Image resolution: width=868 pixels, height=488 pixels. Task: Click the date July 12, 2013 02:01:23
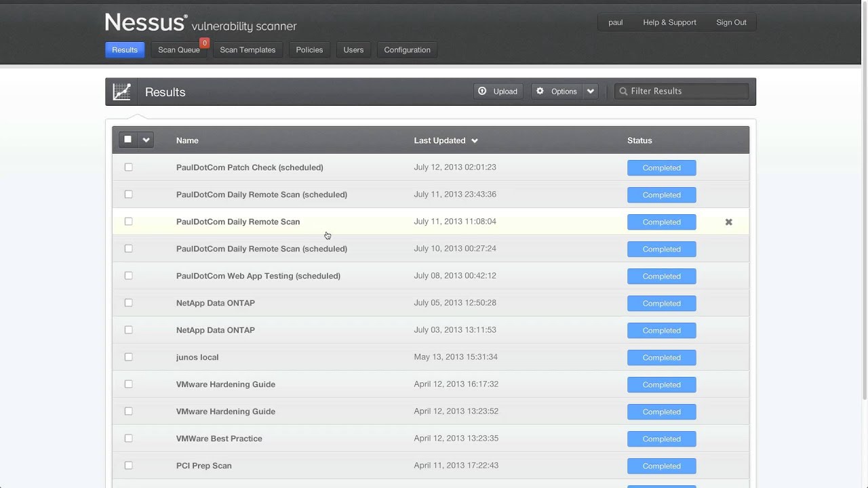click(455, 167)
